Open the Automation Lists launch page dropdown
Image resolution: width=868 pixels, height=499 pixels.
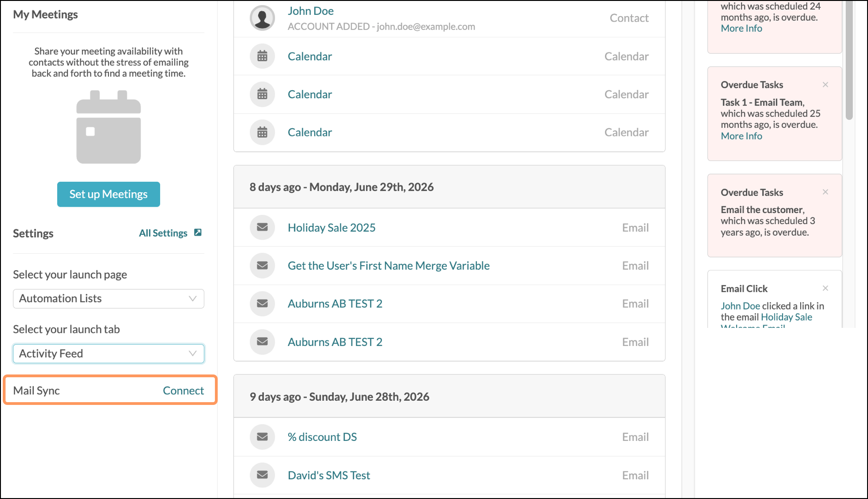[x=108, y=299]
